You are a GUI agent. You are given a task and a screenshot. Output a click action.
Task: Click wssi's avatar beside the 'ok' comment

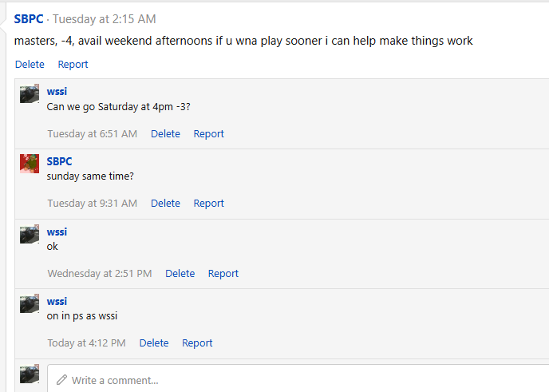click(30, 233)
